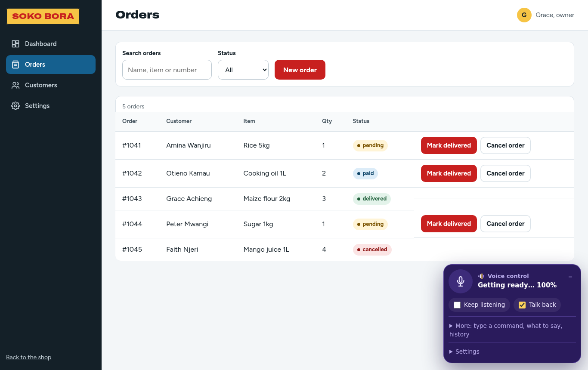Open Settings from the sidebar
The width and height of the screenshot is (588, 370).
[51, 106]
